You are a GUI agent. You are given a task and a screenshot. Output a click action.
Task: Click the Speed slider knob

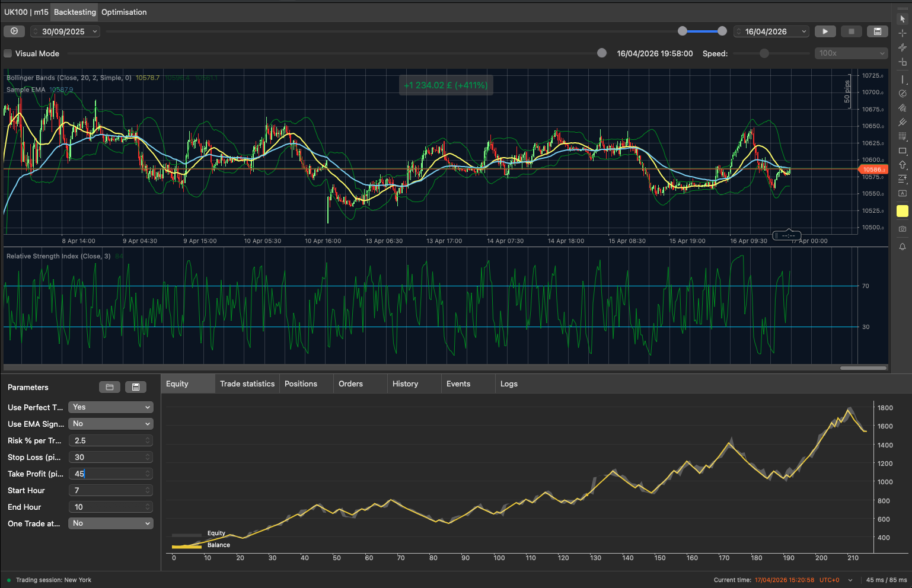point(764,53)
